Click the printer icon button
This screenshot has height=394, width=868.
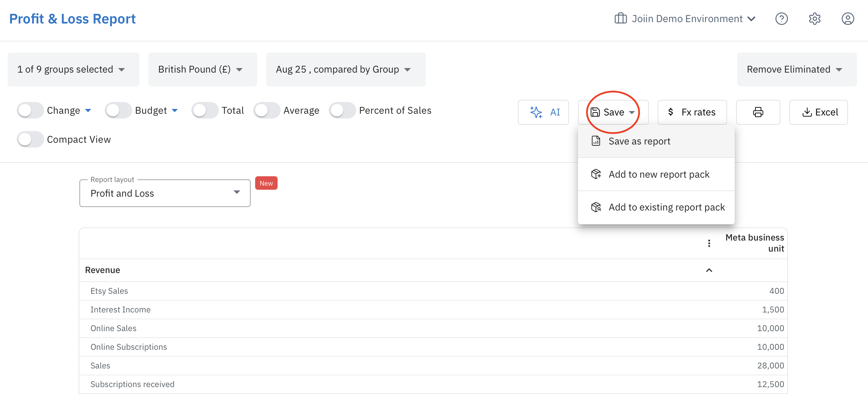(758, 112)
